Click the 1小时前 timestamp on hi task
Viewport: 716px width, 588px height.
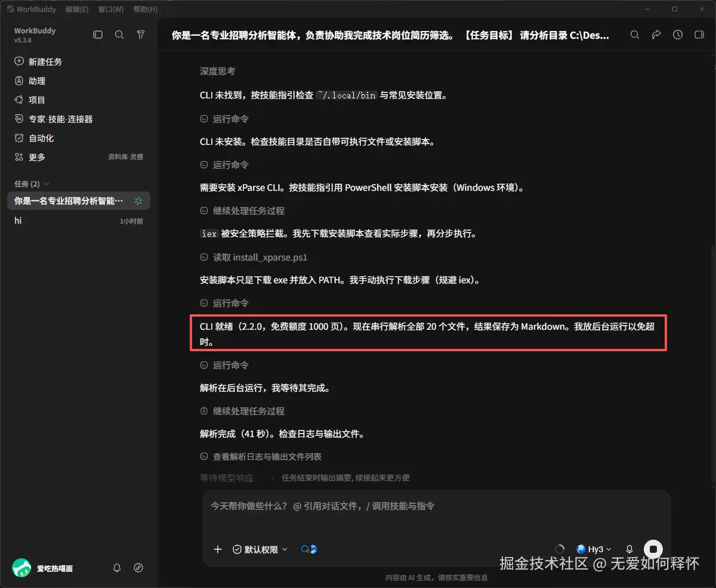click(131, 221)
